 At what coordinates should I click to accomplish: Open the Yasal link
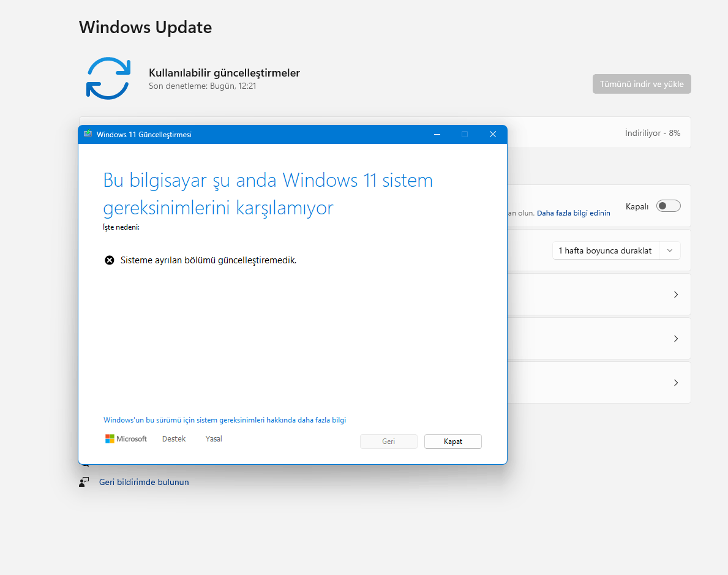coord(214,438)
